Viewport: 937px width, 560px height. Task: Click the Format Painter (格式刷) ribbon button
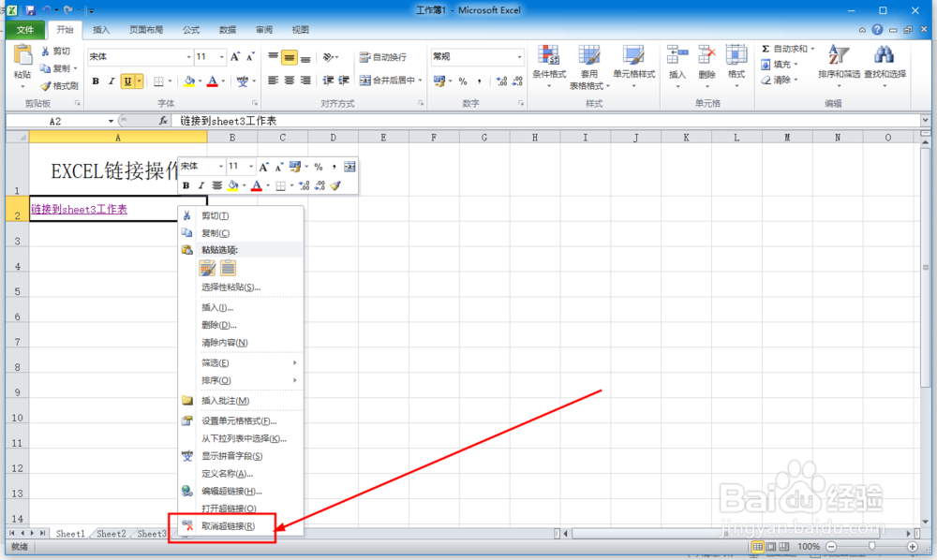[x=59, y=86]
